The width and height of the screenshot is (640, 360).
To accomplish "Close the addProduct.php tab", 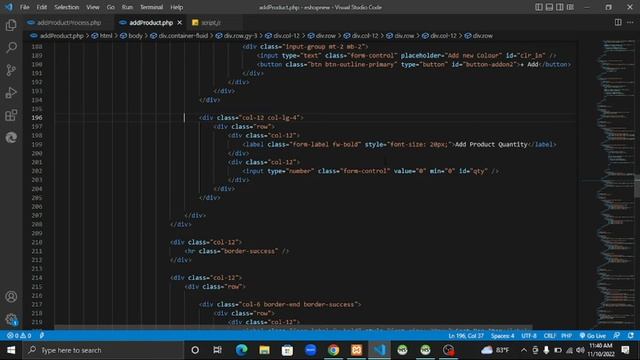I will pyautogui.click(x=180, y=23).
